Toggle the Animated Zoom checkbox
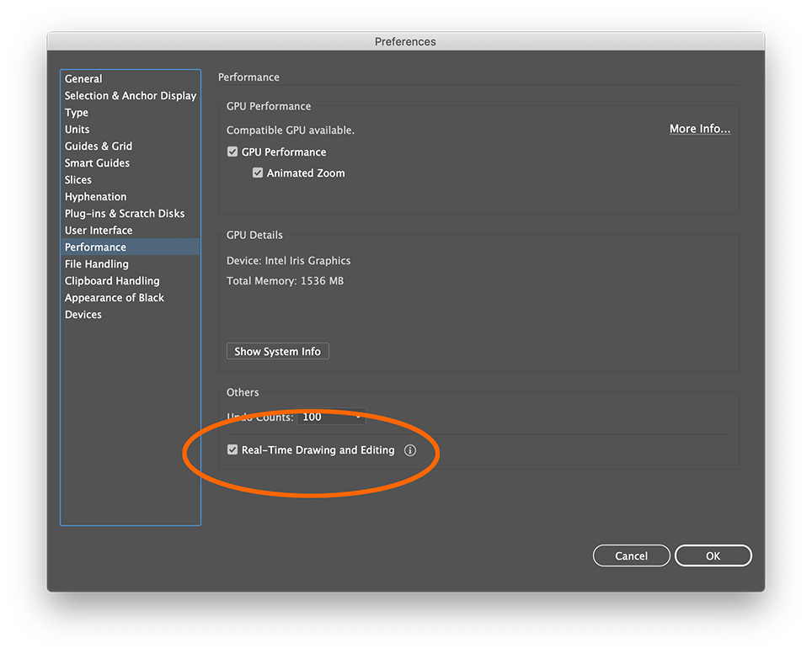The width and height of the screenshot is (812, 654). click(x=258, y=173)
